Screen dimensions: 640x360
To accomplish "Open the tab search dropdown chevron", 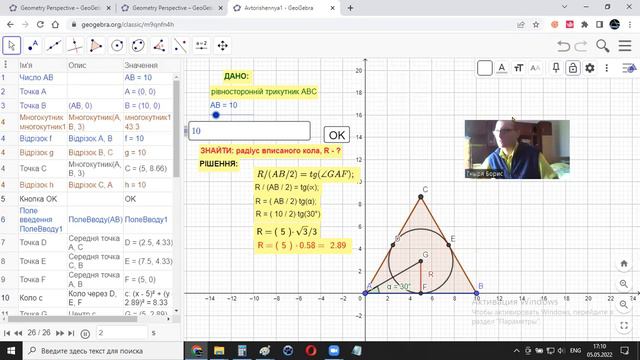I will click(564, 7).
